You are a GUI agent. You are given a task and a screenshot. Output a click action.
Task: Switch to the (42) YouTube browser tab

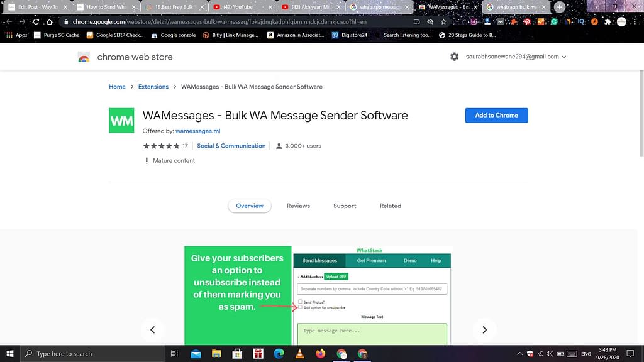(242, 7)
